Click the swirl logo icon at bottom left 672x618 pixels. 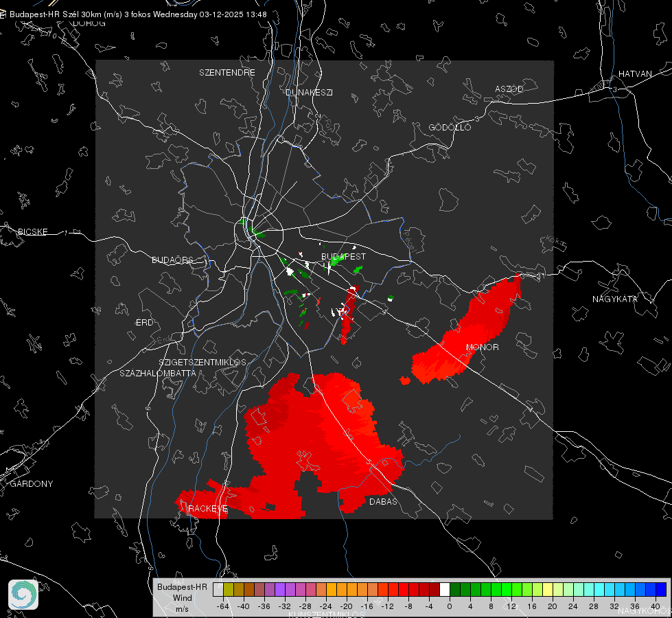[23, 595]
